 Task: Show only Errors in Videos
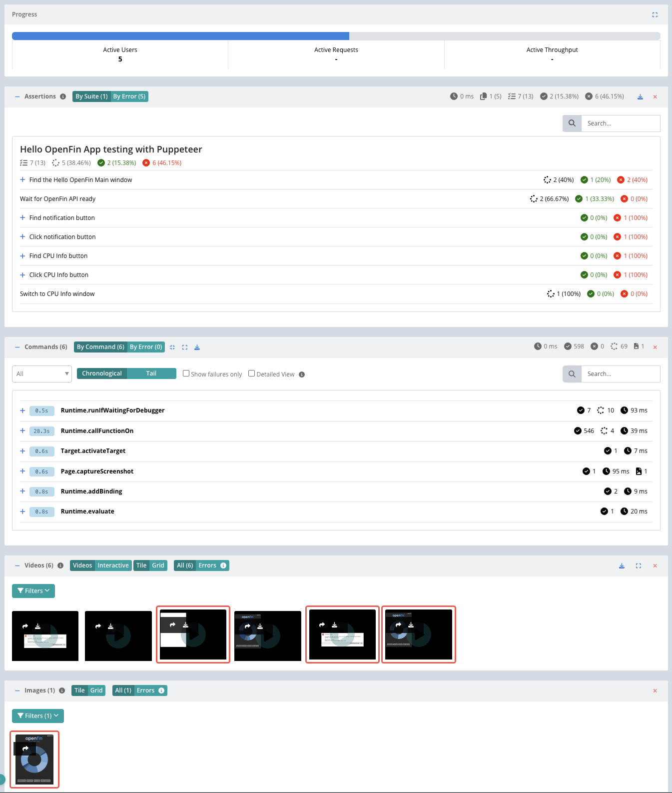point(207,565)
